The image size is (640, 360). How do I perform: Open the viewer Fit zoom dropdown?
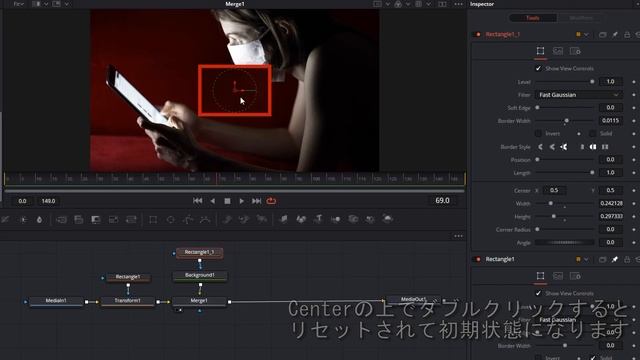pyautogui.click(x=19, y=4)
